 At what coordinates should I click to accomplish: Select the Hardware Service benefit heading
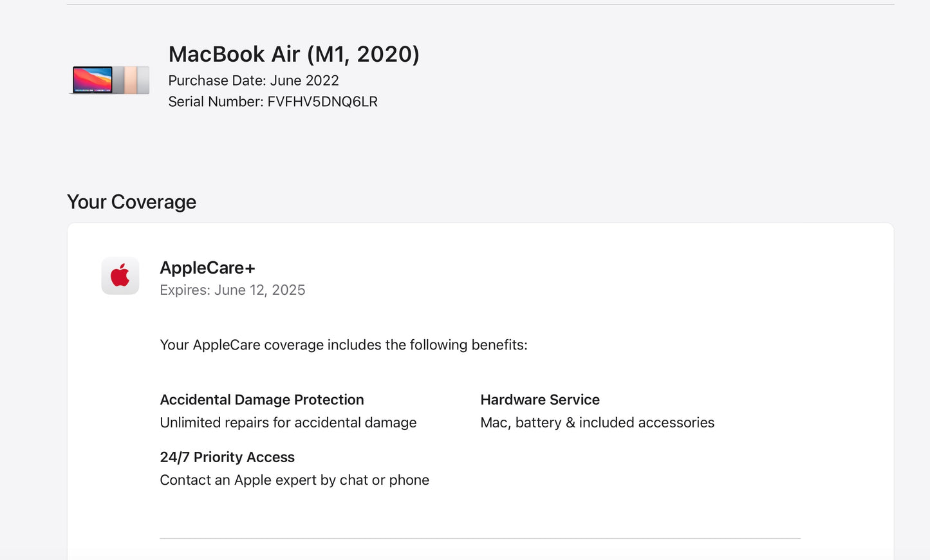(x=539, y=400)
